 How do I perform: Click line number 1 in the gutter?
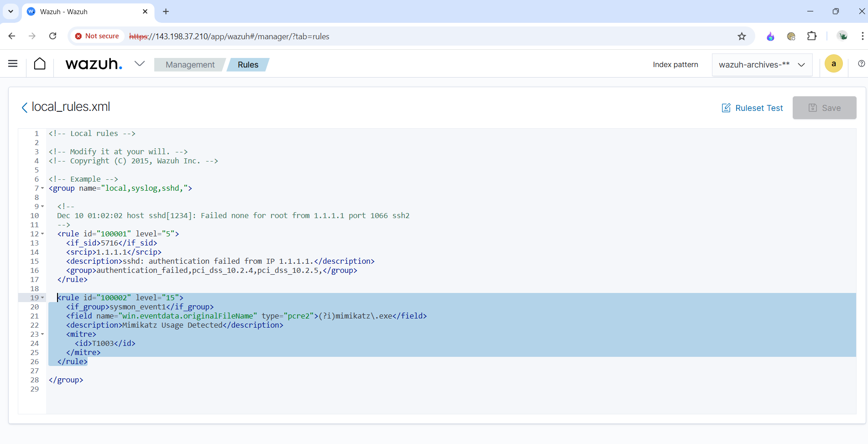(37, 134)
